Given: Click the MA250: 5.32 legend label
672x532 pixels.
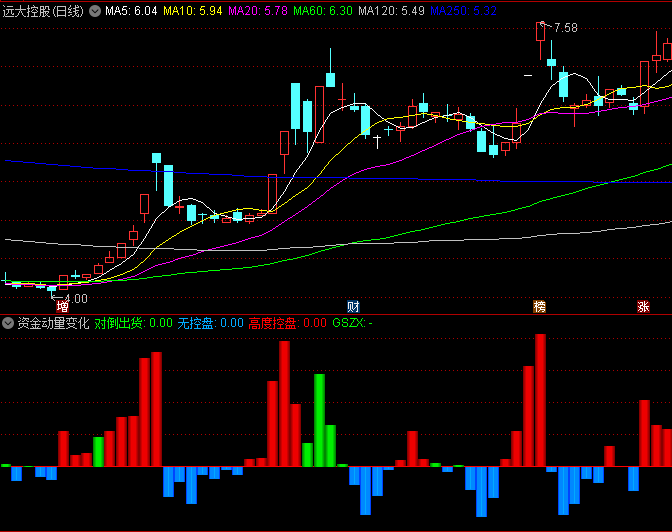Looking at the screenshot, I should tap(463, 11).
